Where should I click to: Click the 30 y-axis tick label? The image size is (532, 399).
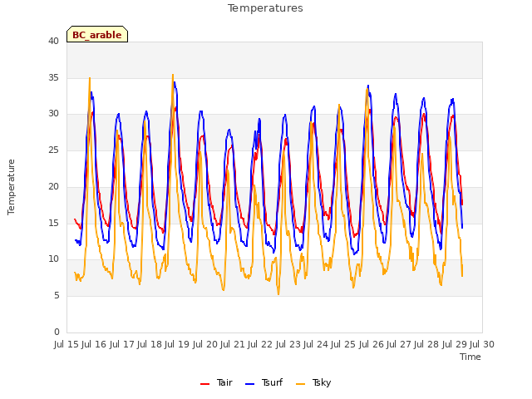(53, 114)
